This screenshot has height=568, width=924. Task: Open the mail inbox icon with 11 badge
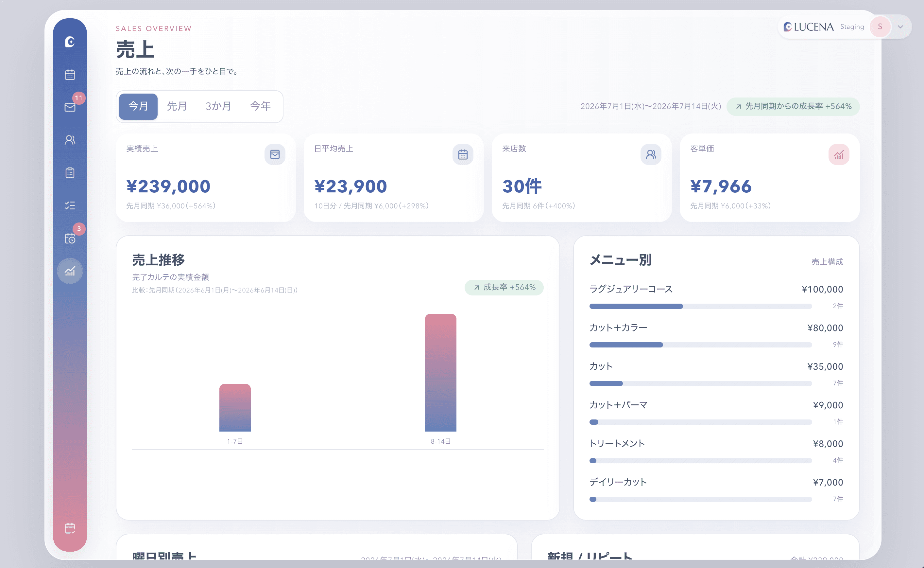pos(70,107)
